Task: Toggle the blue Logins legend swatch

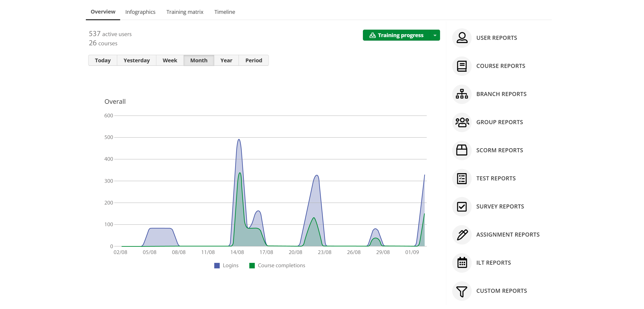Action: coord(217,266)
